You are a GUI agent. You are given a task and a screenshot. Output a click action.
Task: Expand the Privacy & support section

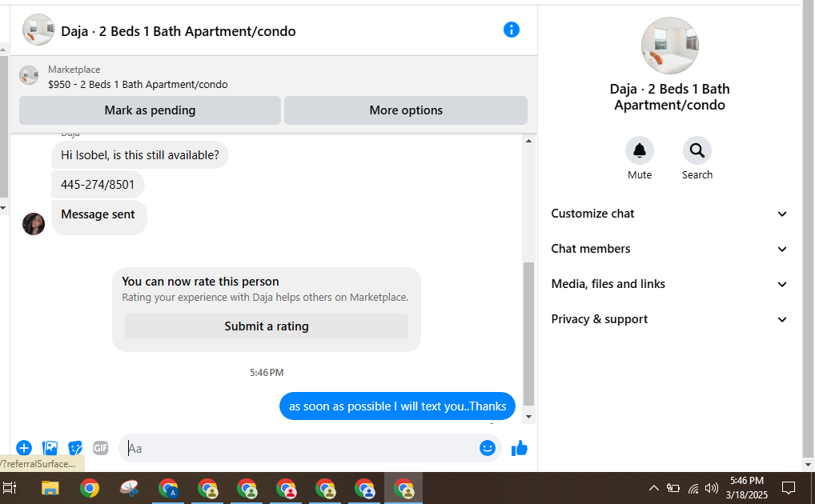669,319
